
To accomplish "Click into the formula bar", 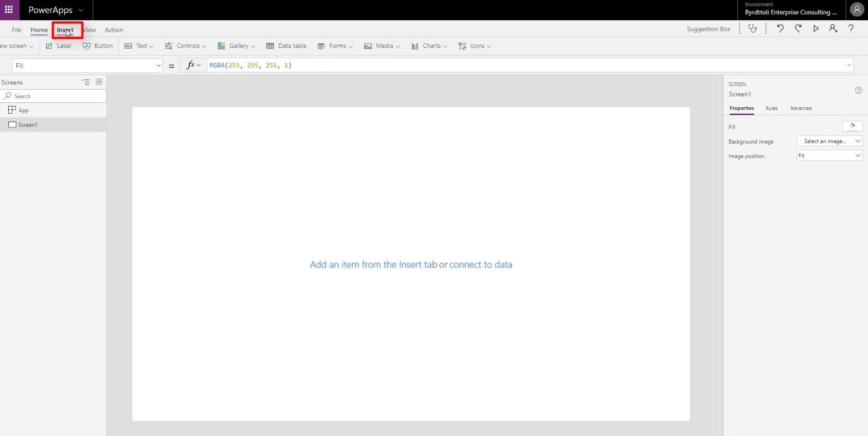I will [x=525, y=65].
